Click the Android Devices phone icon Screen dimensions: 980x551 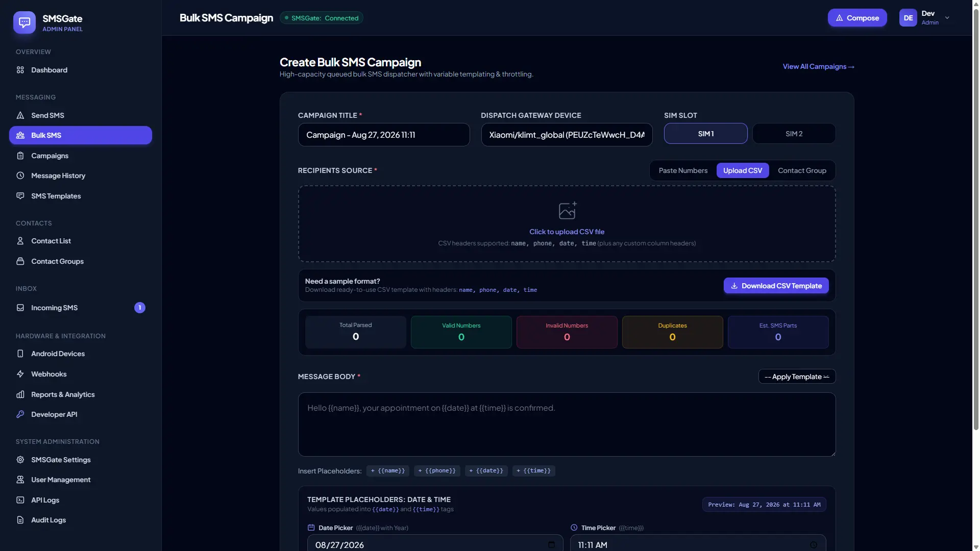click(x=20, y=354)
